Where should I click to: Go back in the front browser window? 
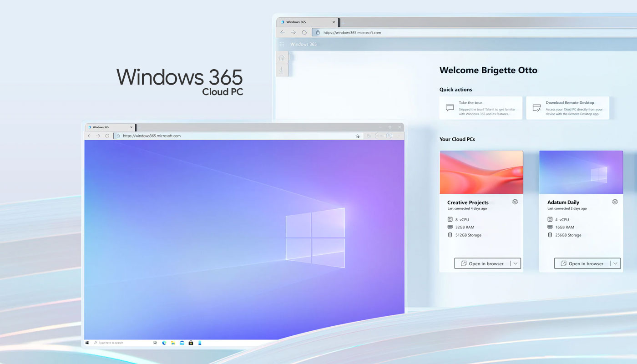point(89,136)
